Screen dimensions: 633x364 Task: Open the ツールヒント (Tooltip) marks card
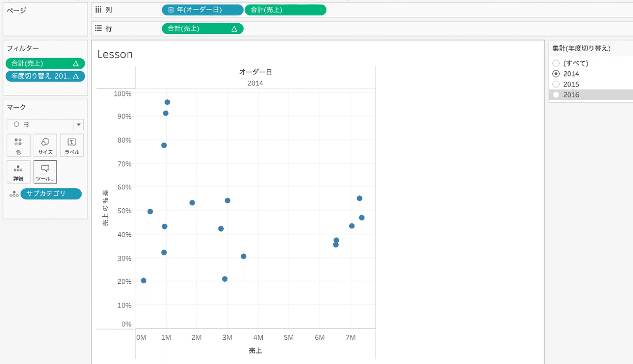tap(45, 171)
